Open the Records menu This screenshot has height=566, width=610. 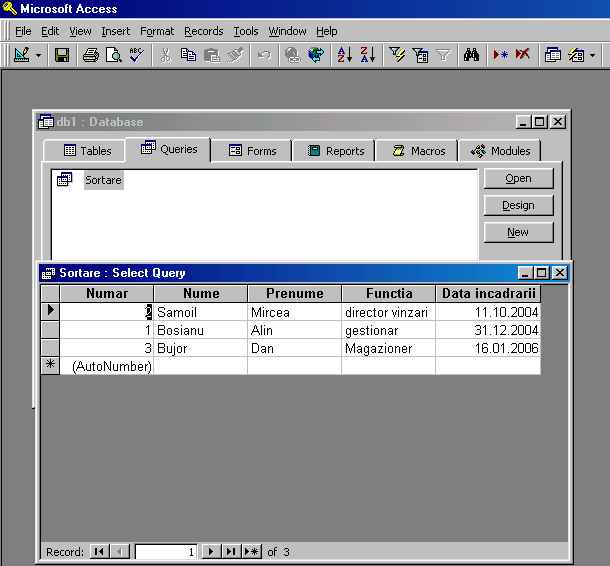[x=203, y=31]
